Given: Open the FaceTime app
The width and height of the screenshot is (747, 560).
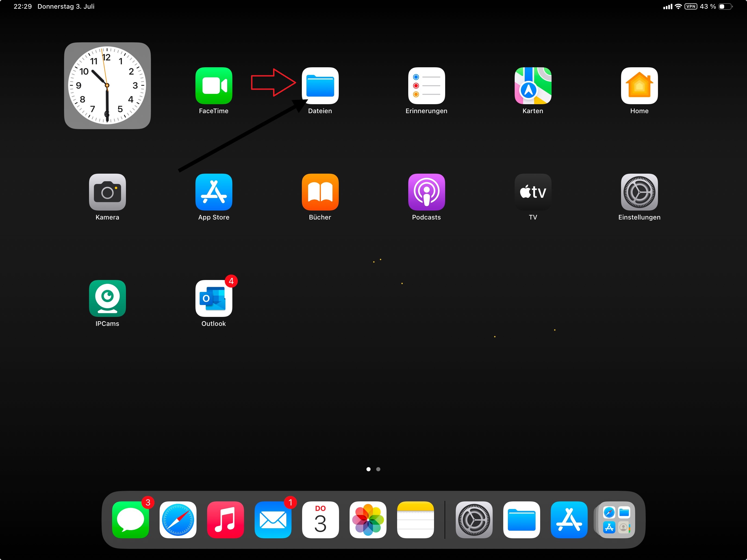Looking at the screenshot, I should point(213,86).
